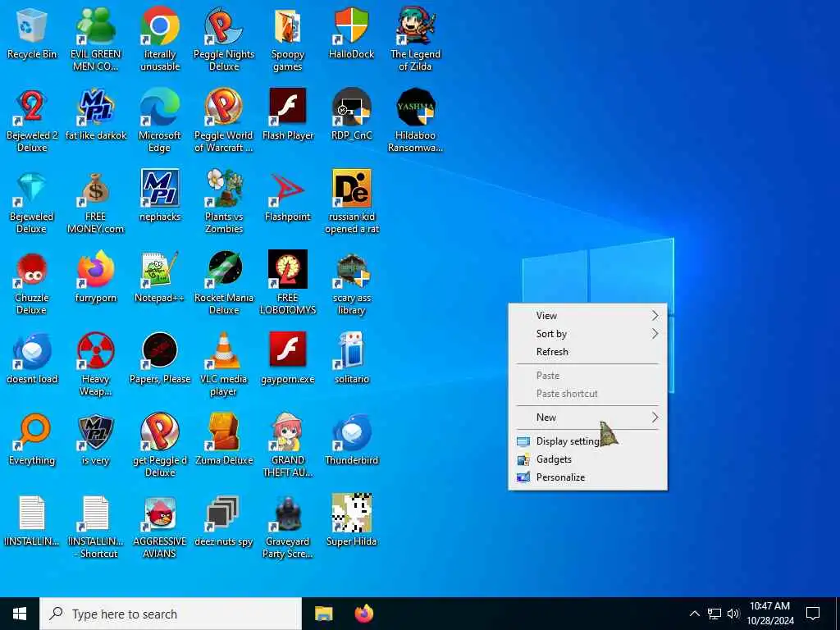Open Display settings from context menu

587,441
